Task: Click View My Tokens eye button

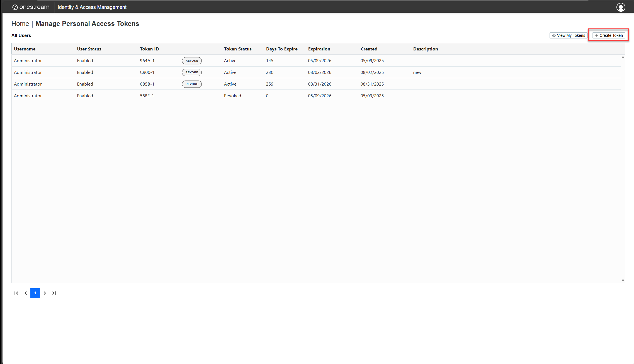Action: pyautogui.click(x=569, y=35)
